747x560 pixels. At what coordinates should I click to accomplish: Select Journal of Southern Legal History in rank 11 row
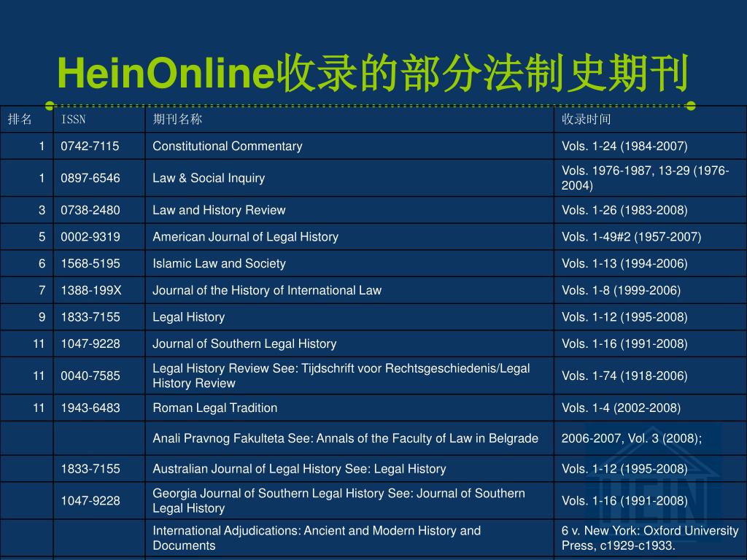point(244,344)
